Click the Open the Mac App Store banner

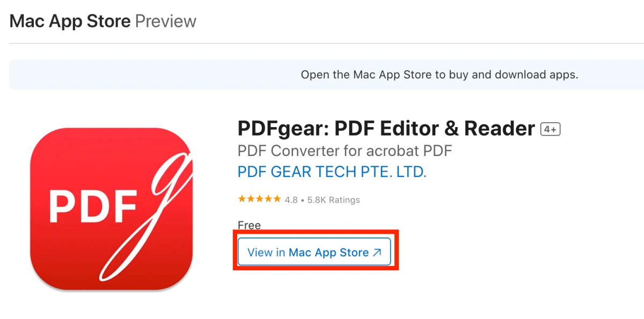[x=439, y=75]
